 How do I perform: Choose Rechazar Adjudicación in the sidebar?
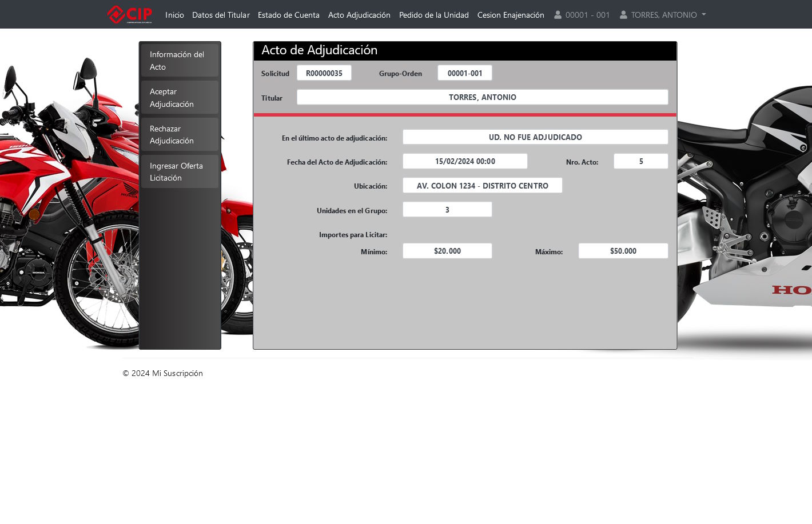(180, 135)
